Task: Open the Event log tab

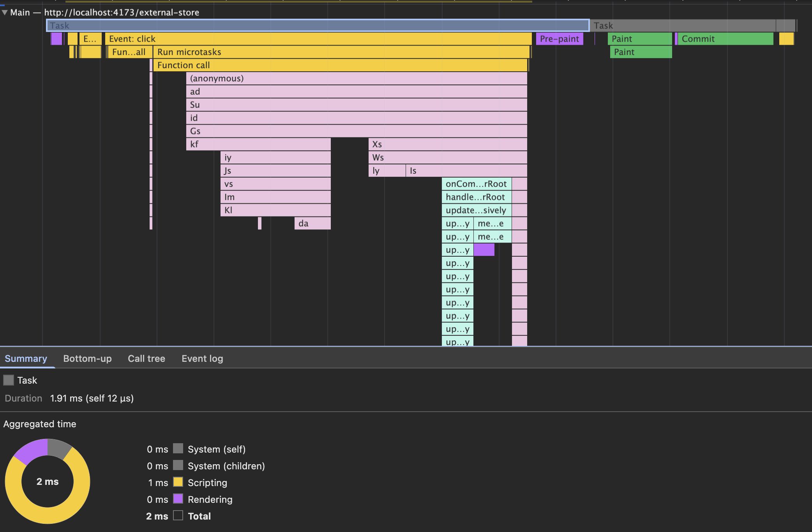Action: click(x=202, y=359)
